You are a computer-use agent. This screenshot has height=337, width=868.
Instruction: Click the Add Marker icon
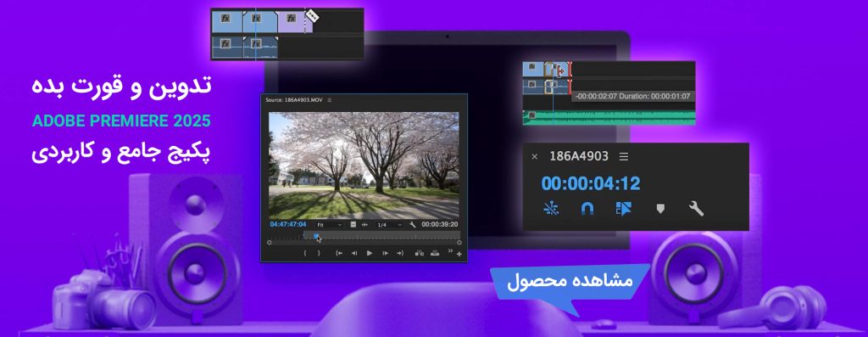660,209
